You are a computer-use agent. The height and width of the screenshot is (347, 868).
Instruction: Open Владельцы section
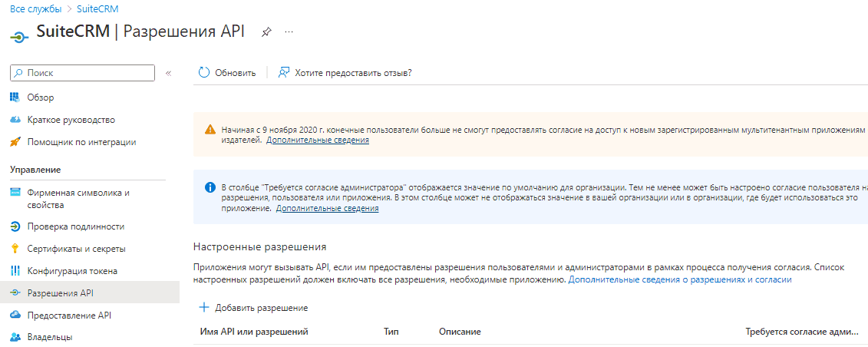click(x=50, y=337)
